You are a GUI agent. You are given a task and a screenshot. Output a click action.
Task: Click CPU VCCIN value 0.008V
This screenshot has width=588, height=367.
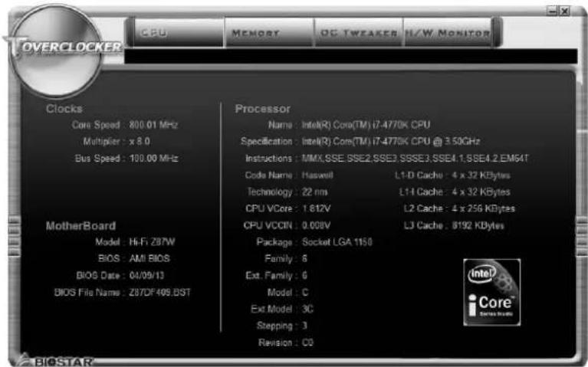316,225
